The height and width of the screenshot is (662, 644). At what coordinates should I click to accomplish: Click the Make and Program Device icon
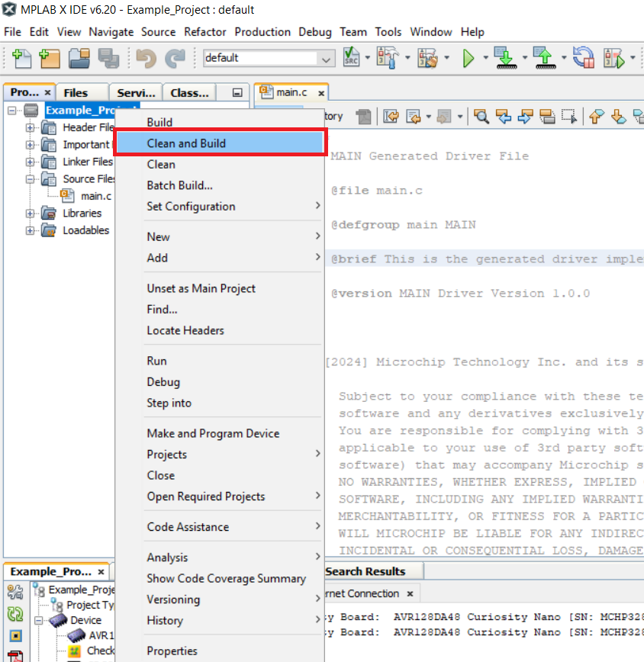(505, 57)
